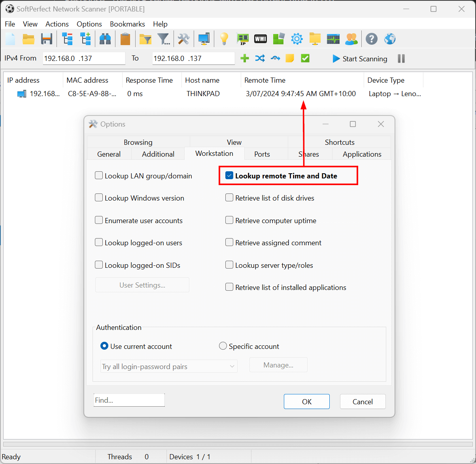This screenshot has width=476, height=464.
Task: Click the network monitor computer icon
Action: click(x=204, y=39)
